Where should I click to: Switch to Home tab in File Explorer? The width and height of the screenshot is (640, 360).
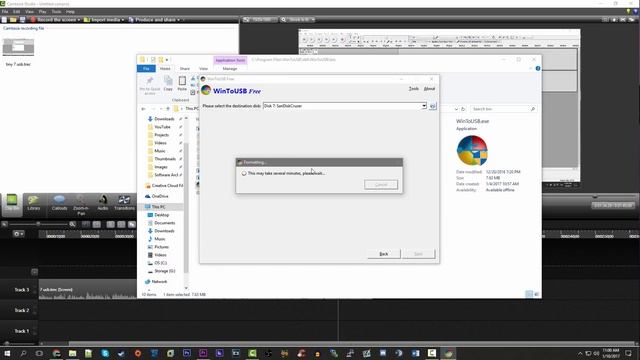click(x=165, y=69)
